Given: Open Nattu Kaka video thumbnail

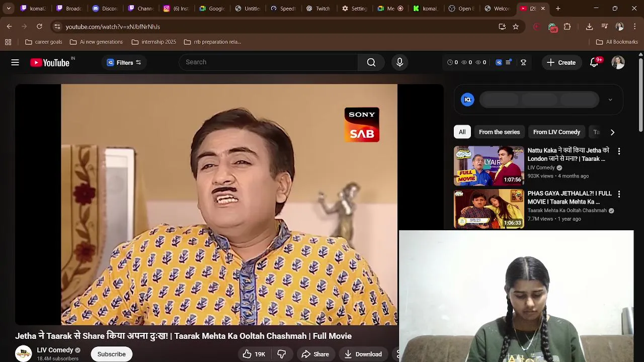Looking at the screenshot, I should coord(489,166).
